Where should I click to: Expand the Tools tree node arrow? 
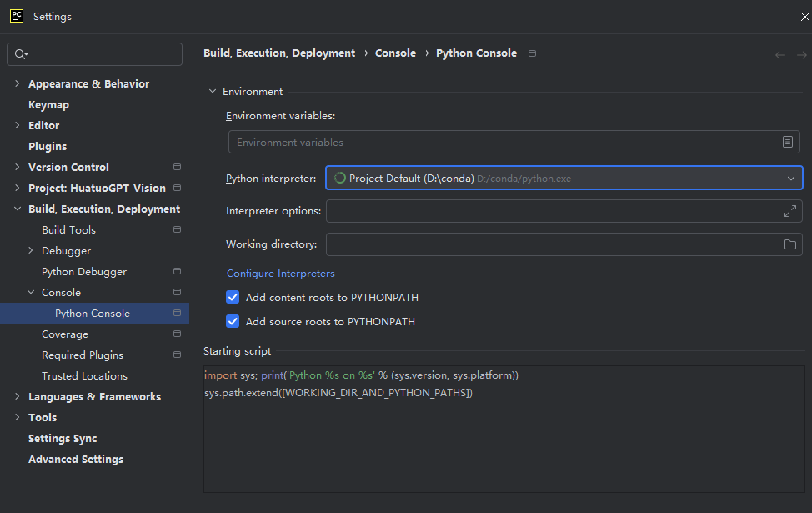[x=17, y=417]
